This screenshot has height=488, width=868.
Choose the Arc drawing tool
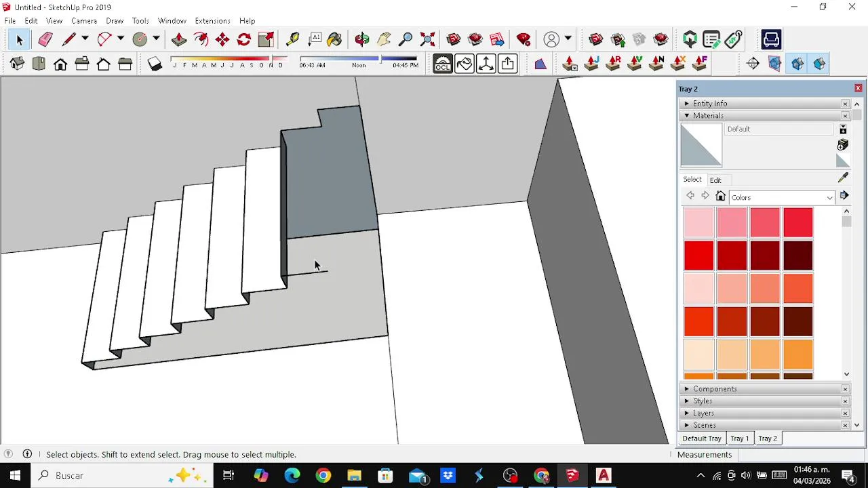(104, 40)
